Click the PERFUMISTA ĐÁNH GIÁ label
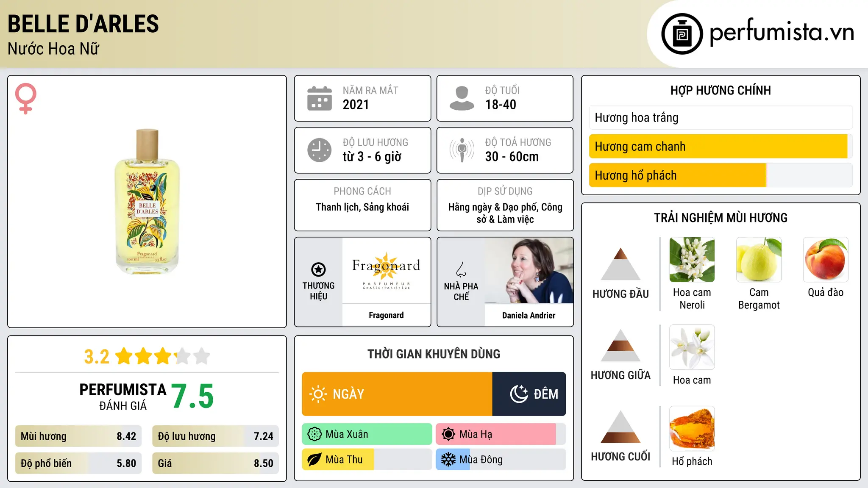Screen dimensions: 868x488 123,396
